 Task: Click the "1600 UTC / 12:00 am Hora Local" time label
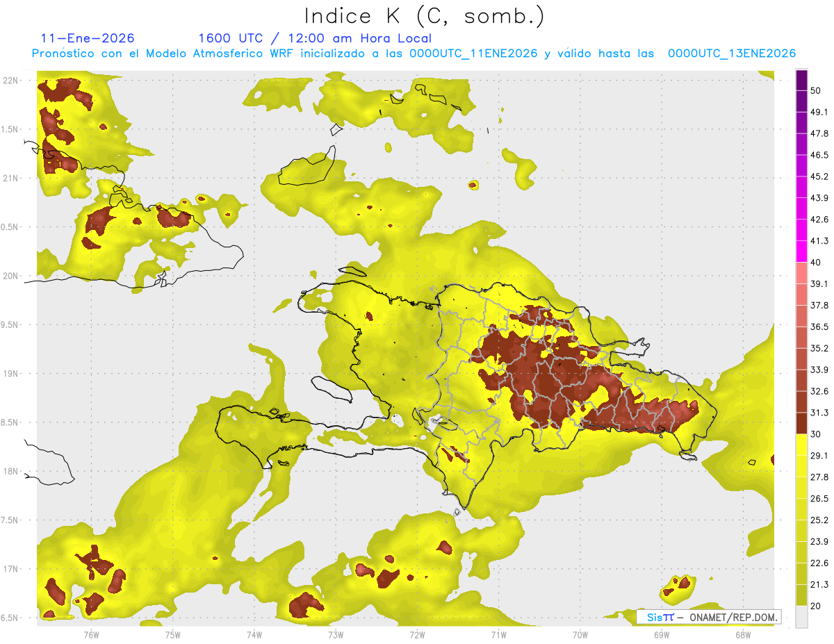(x=315, y=38)
